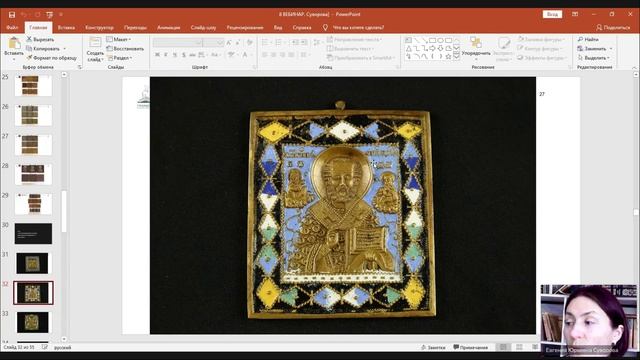
Task: Toggle Примечания comments pane in status bar
Action: [x=471, y=348]
